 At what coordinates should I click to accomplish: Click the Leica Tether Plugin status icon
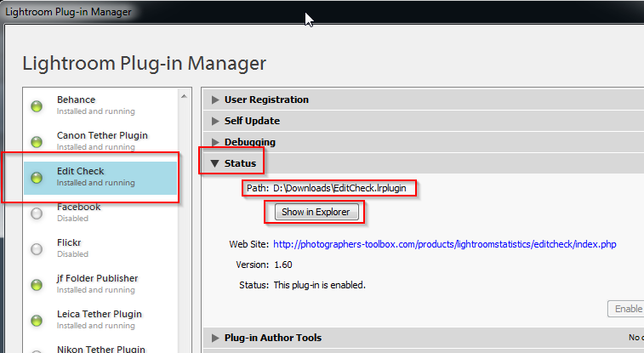click(x=37, y=320)
